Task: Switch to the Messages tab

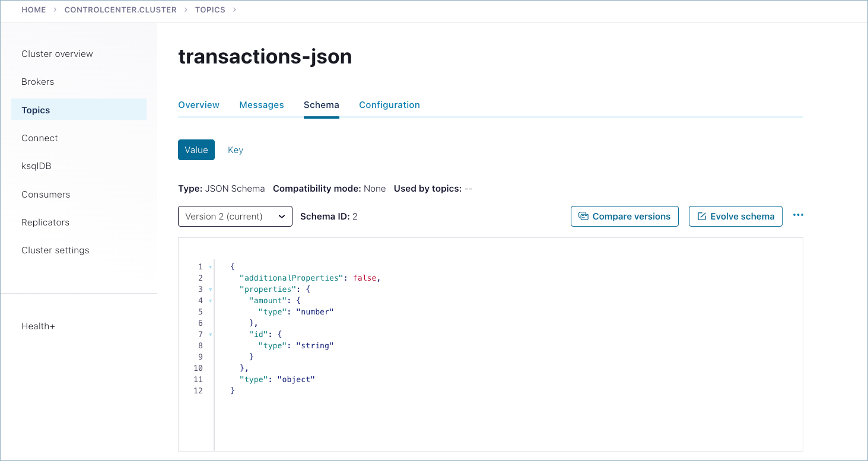Action: (x=262, y=104)
